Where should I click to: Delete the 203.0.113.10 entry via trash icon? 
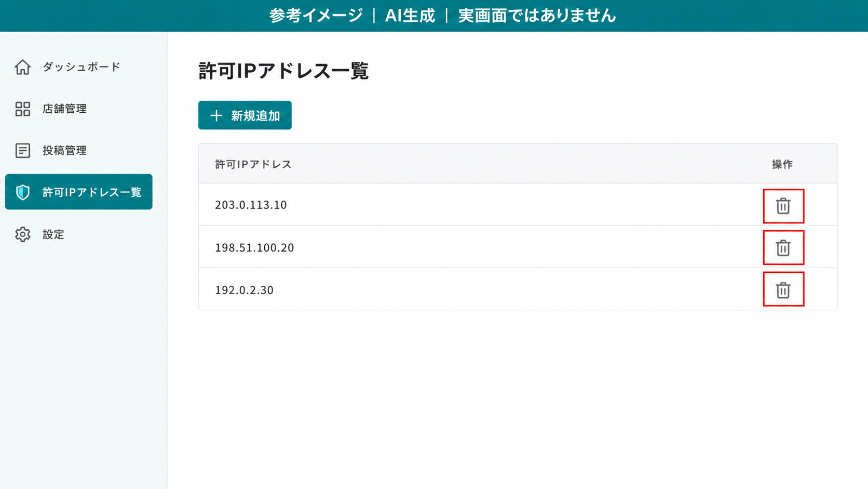[x=783, y=206]
